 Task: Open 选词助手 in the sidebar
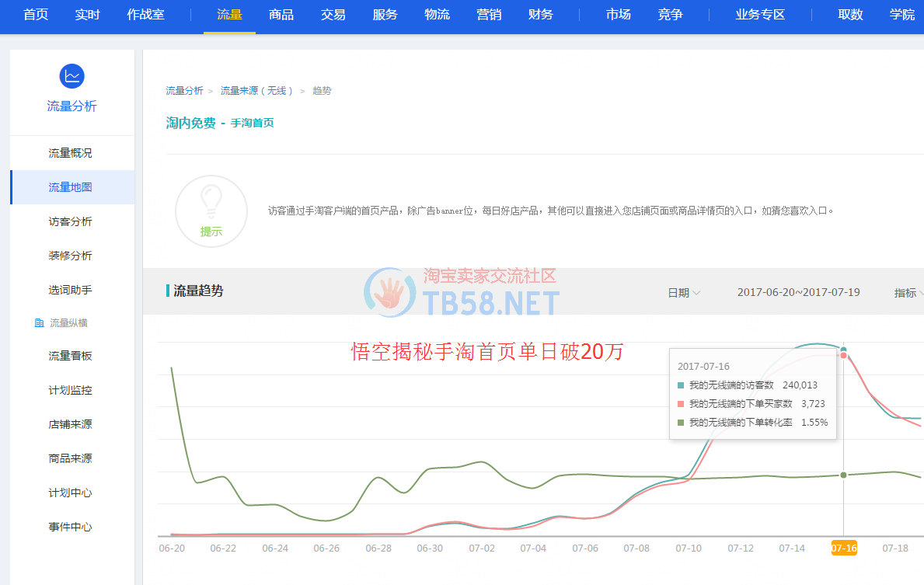(x=70, y=290)
